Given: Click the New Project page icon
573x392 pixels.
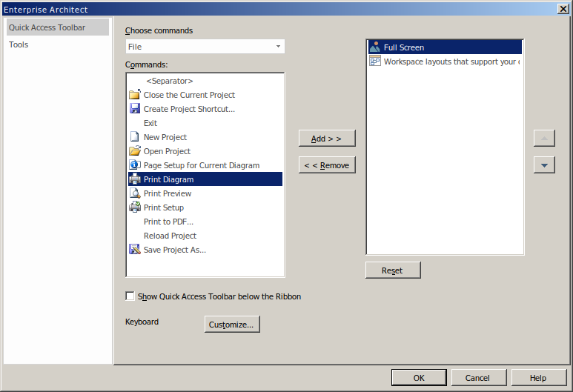Looking at the screenshot, I should tap(134, 137).
